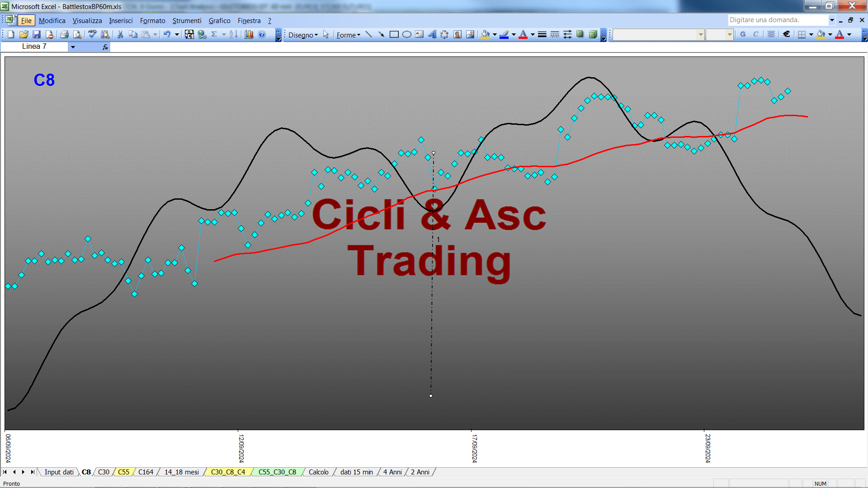This screenshot has width=868, height=488.
Task: Toggle center alignment
Action: click(771, 34)
